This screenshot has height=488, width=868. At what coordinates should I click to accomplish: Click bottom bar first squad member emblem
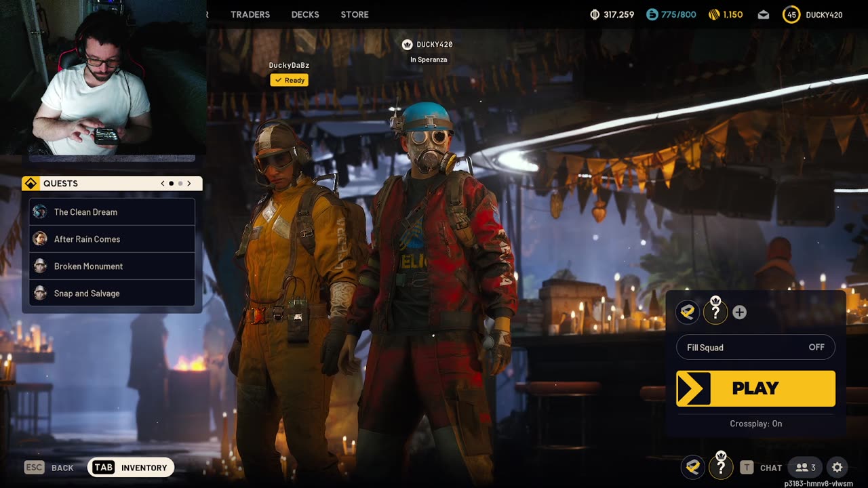[x=692, y=467]
